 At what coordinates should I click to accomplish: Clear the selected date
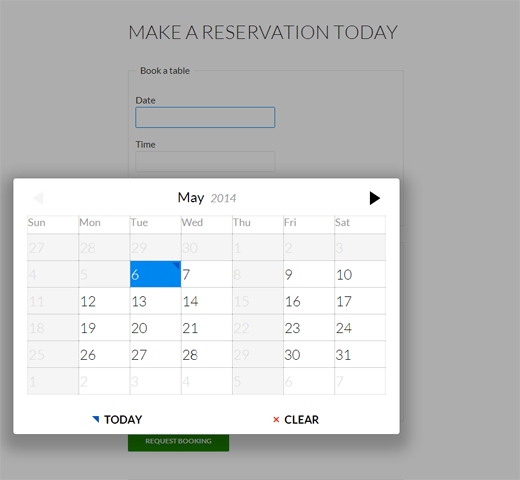(x=296, y=419)
